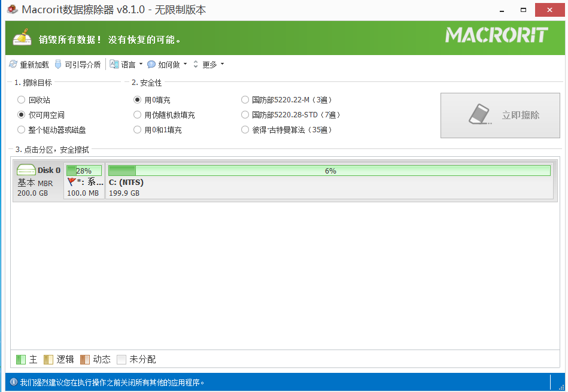Screen dimensions: 568x392
Task: Click the language (语言) icon
Action: [x=114, y=64]
